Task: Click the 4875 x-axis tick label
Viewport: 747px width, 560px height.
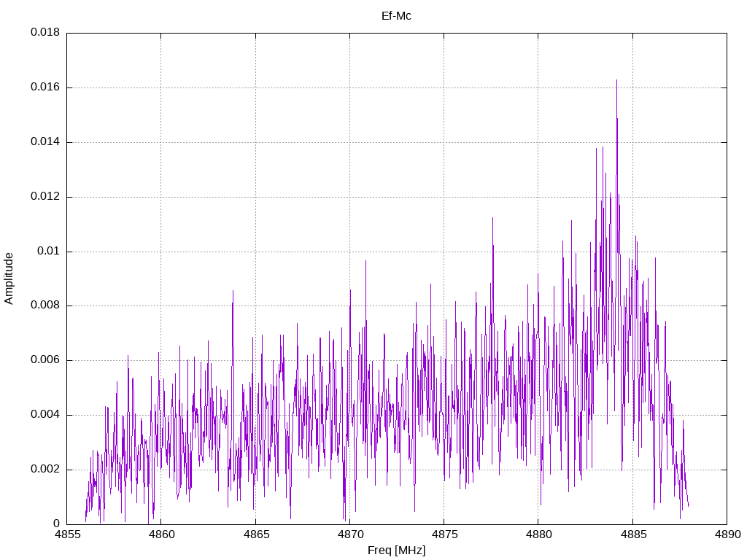Action: [444, 534]
